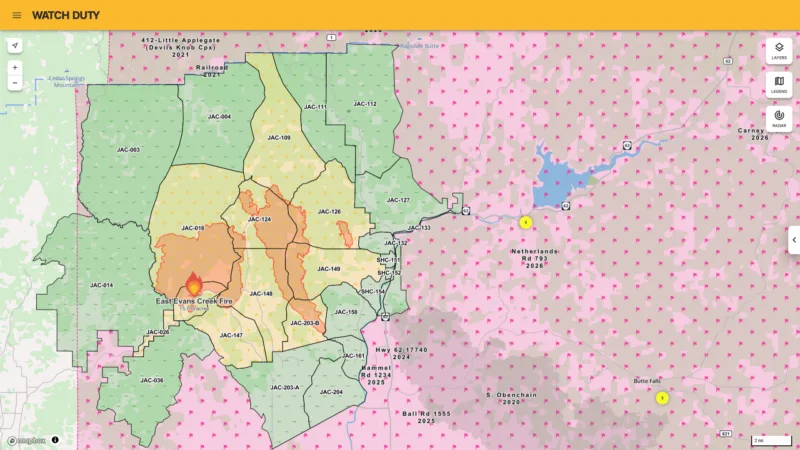Image resolution: width=800 pixels, height=450 pixels.
Task: Select evacuation zone JAC-111
Action: [315, 107]
